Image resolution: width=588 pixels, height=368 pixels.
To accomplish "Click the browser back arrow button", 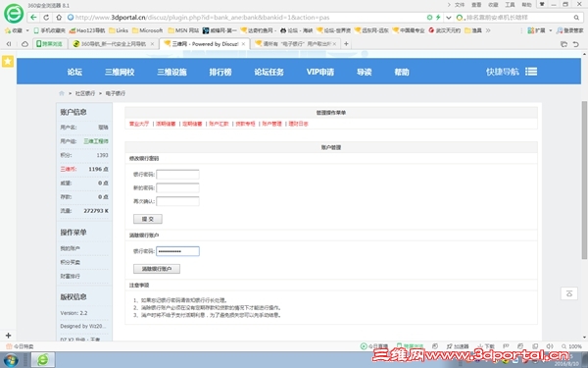I will tap(33, 18).
